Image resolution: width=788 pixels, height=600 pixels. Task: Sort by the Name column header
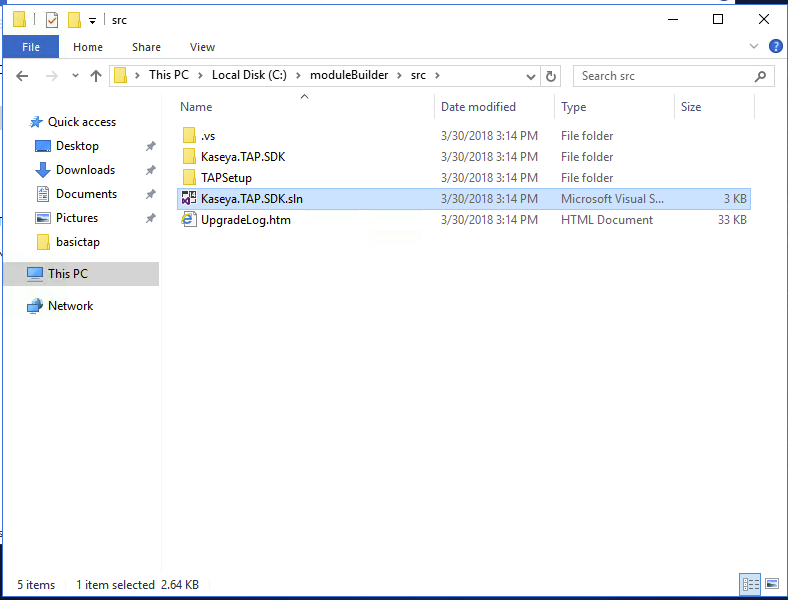(196, 107)
